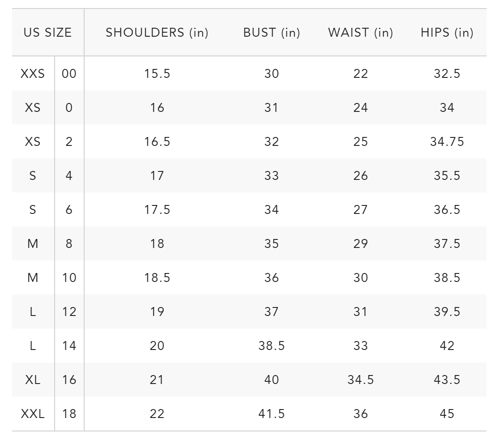Select numeric size 00 cell

[x=69, y=74]
